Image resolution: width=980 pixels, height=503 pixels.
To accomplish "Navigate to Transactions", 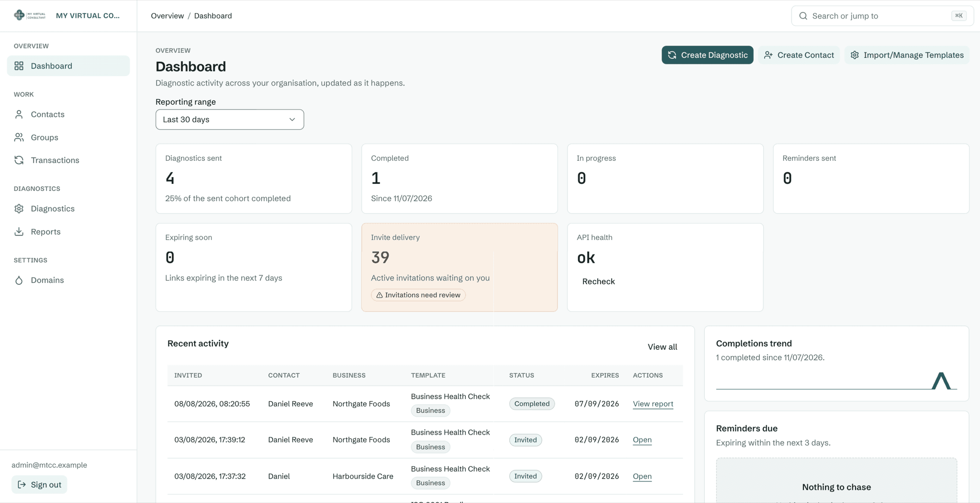I will (68, 160).
